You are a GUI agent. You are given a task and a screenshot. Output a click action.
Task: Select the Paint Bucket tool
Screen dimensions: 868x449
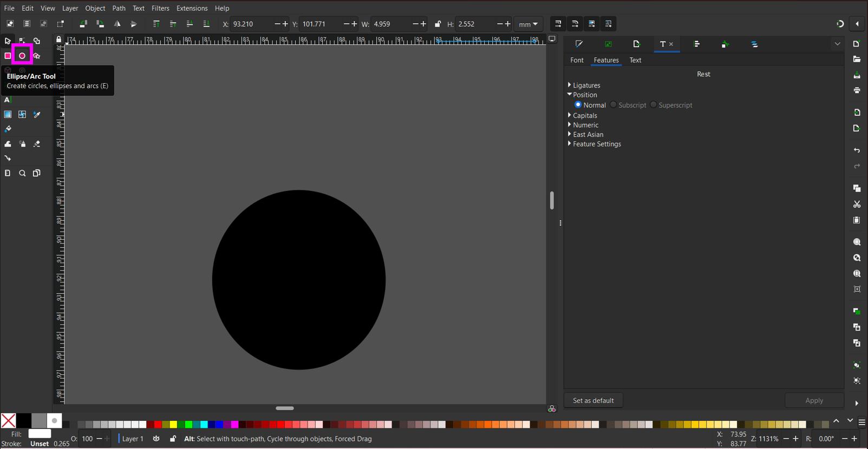point(8,129)
